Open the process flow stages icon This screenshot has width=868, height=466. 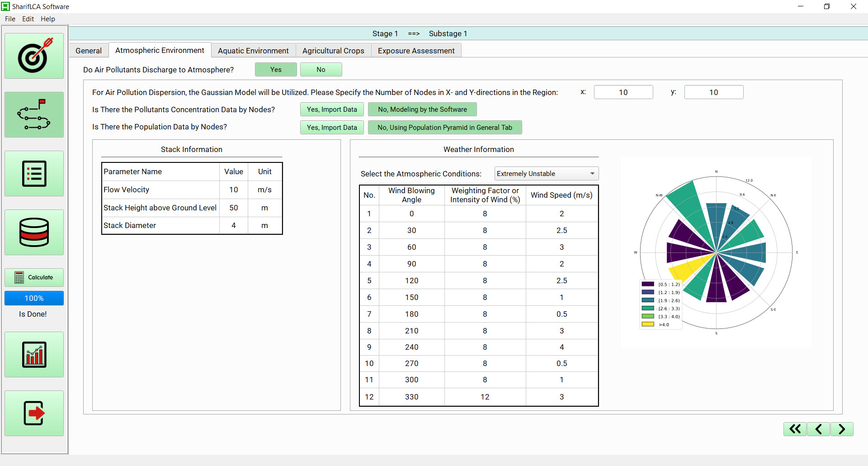pos(34,115)
